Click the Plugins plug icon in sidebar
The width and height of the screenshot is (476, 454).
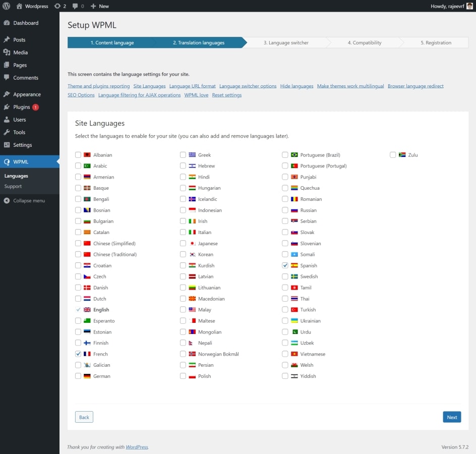coord(7,107)
